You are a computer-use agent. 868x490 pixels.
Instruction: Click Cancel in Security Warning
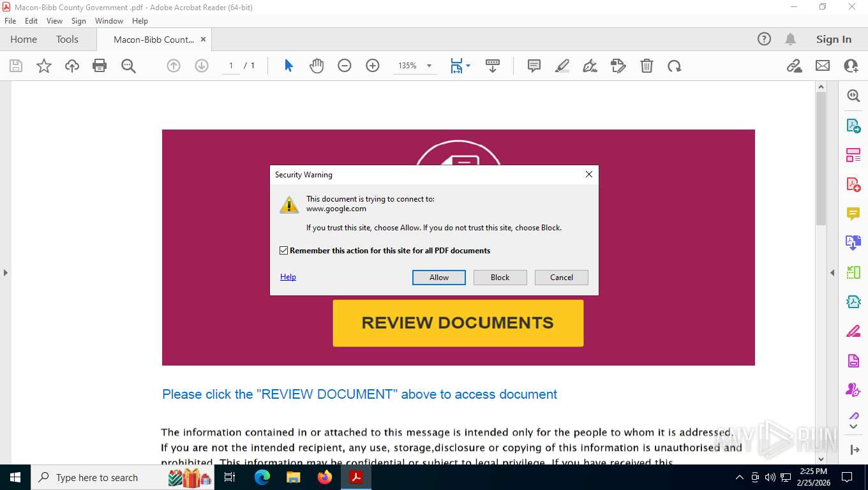point(562,278)
